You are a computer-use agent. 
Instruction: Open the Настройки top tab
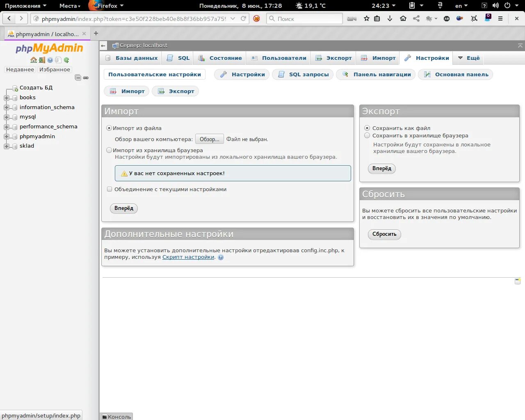pyautogui.click(x=427, y=58)
